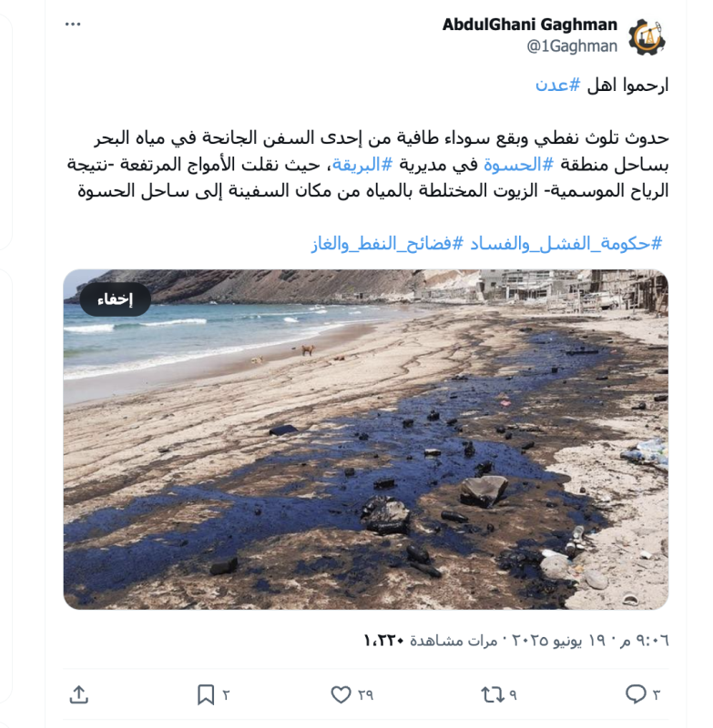Click the share upload icon
713x728 pixels.
[x=79, y=694]
